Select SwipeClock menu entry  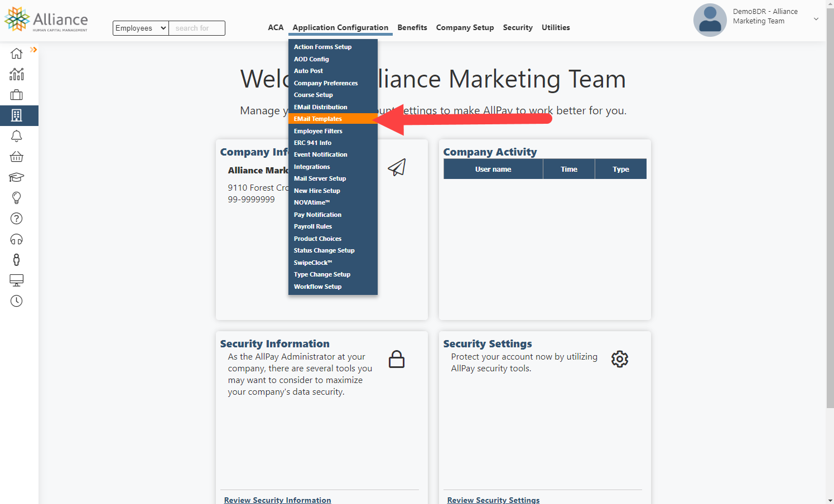click(333, 263)
